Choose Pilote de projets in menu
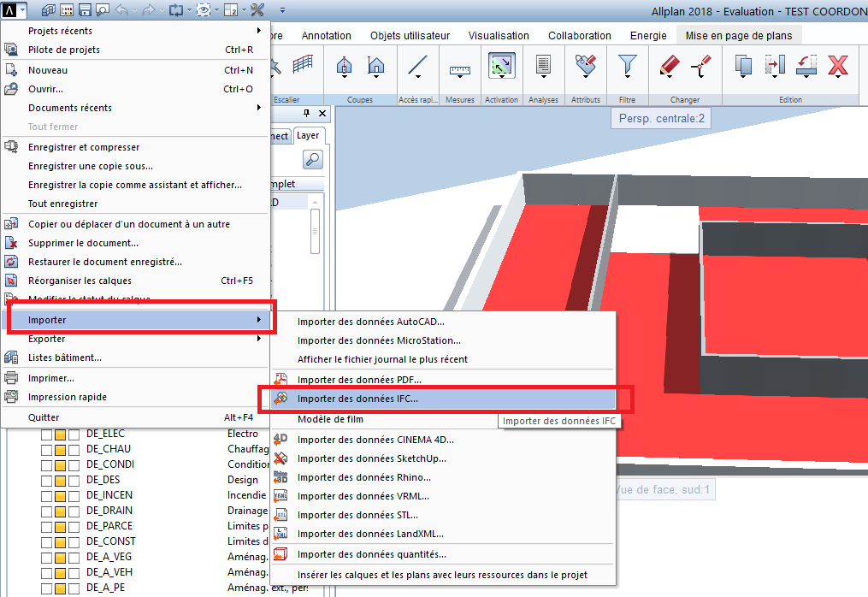868x597 pixels. point(135,50)
